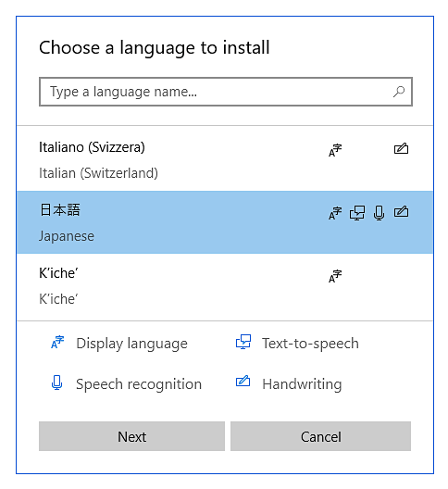
Task: Click the Japanese subtitle text
Action: click(67, 236)
